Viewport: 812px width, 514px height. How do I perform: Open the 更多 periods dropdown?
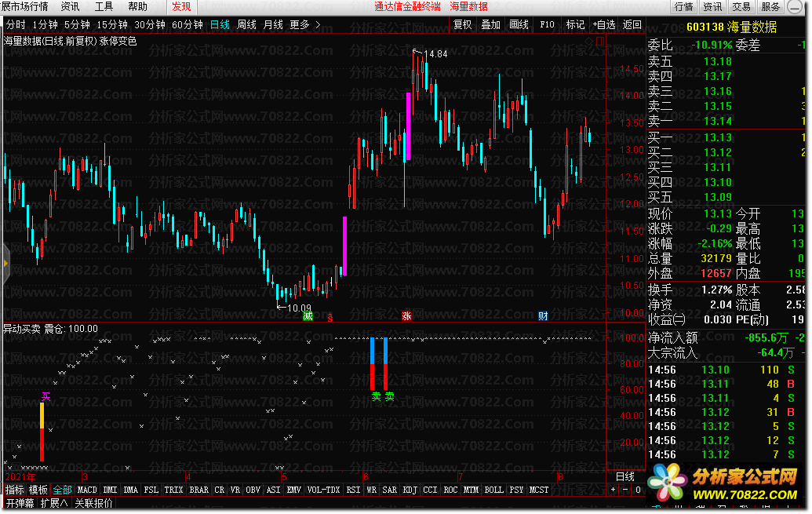(304, 25)
